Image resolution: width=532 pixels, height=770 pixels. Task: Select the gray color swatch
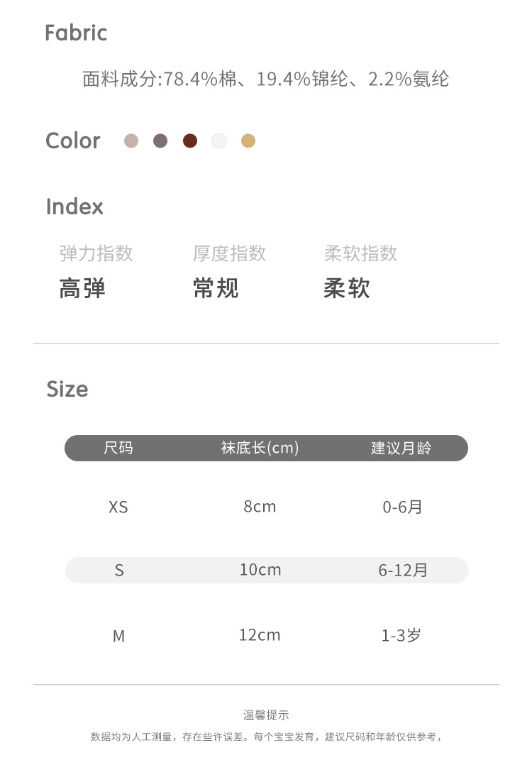pos(160,141)
